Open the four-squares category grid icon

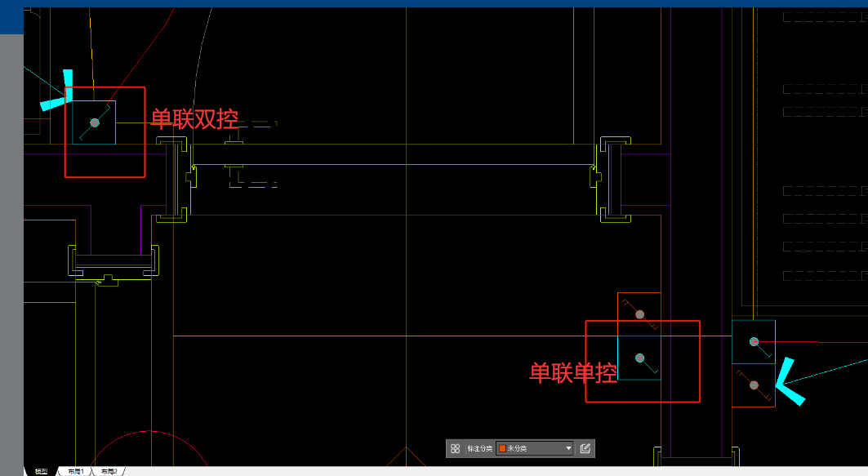tap(455, 448)
